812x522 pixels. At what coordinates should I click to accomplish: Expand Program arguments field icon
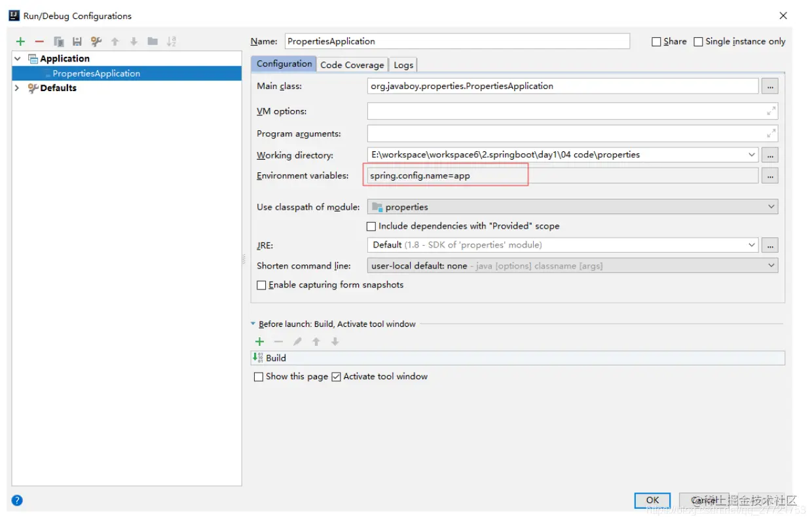(x=771, y=134)
